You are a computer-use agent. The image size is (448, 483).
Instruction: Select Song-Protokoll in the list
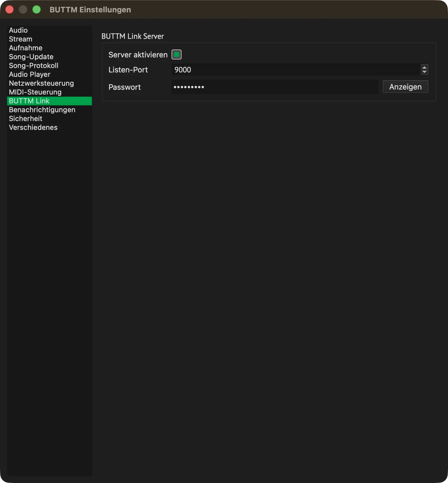tap(49, 66)
